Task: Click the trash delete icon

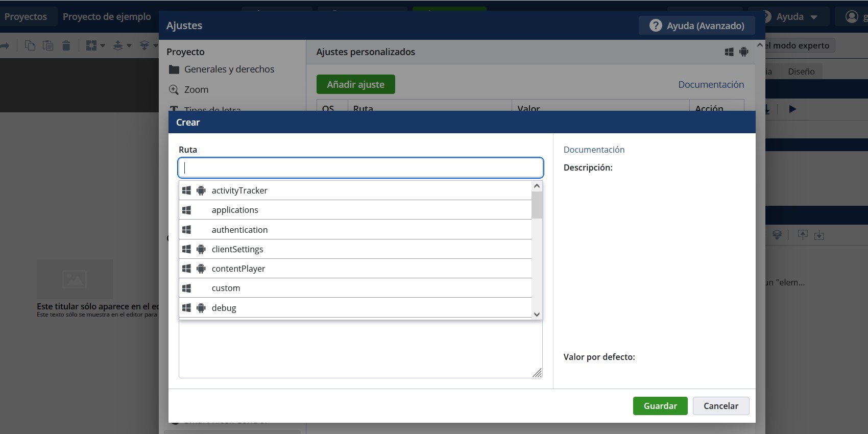Action: click(x=66, y=45)
